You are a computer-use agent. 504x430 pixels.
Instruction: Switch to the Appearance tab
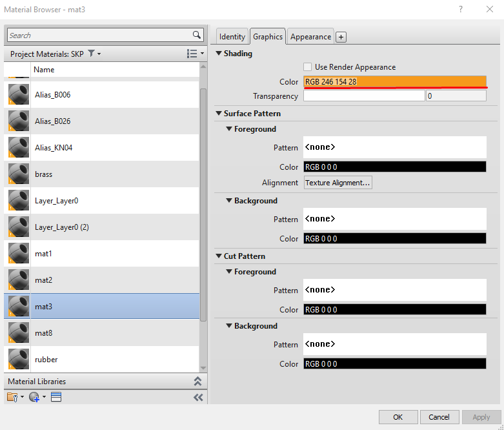click(x=310, y=36)
